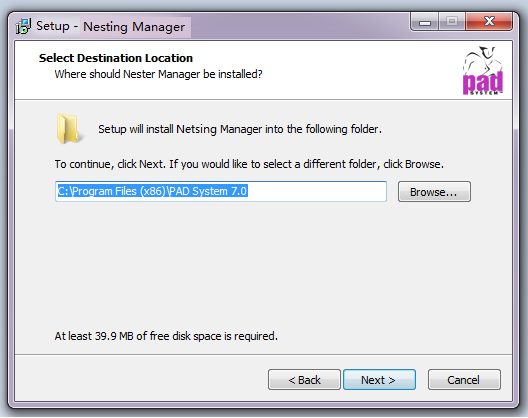Click the 39.9 MB disk space notice
Image resolution: width=528 pixels, height=418 pixels.
(166, 336)
